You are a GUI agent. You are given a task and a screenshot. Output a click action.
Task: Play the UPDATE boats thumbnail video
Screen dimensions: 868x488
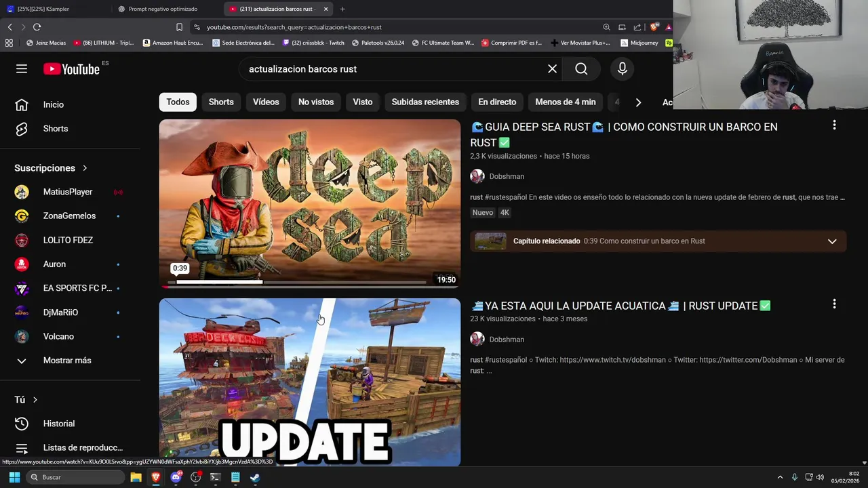[310, 382]
